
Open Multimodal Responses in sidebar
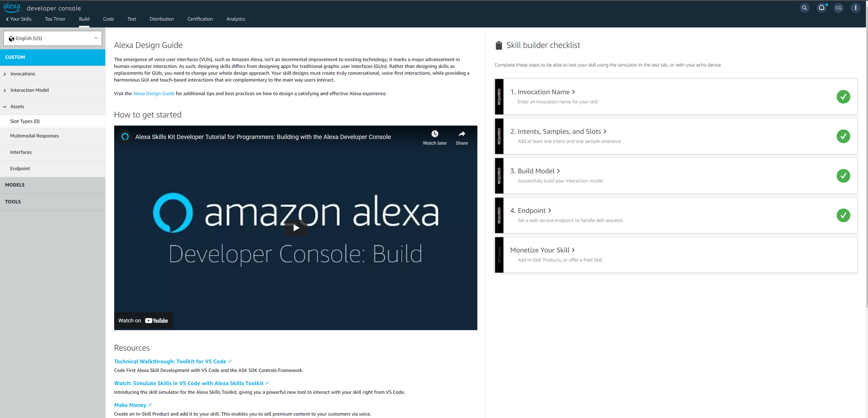click(x=53, y=136)
